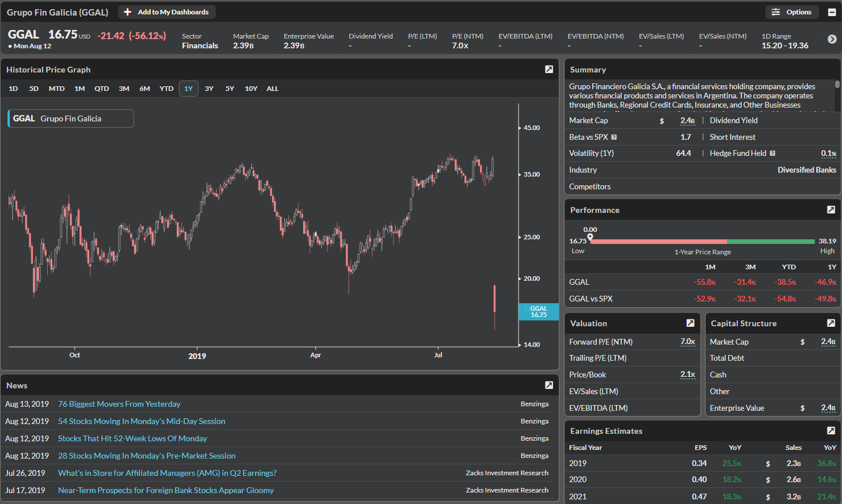Screen dimensions: 842x504
Task: Show ALL price history
Action: coord(272,89)
